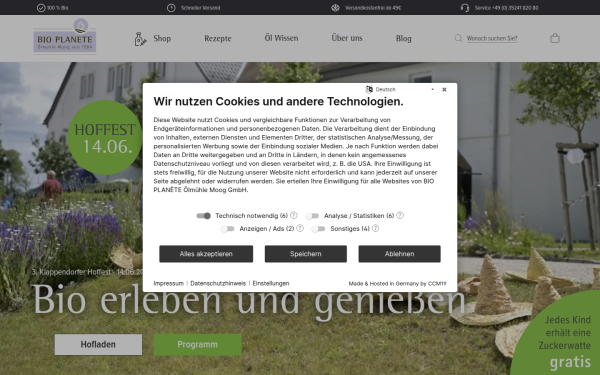This screenshot has width=600, height=375.
Task: Click the BIO PLANETE logo
Action: [65, 36]
